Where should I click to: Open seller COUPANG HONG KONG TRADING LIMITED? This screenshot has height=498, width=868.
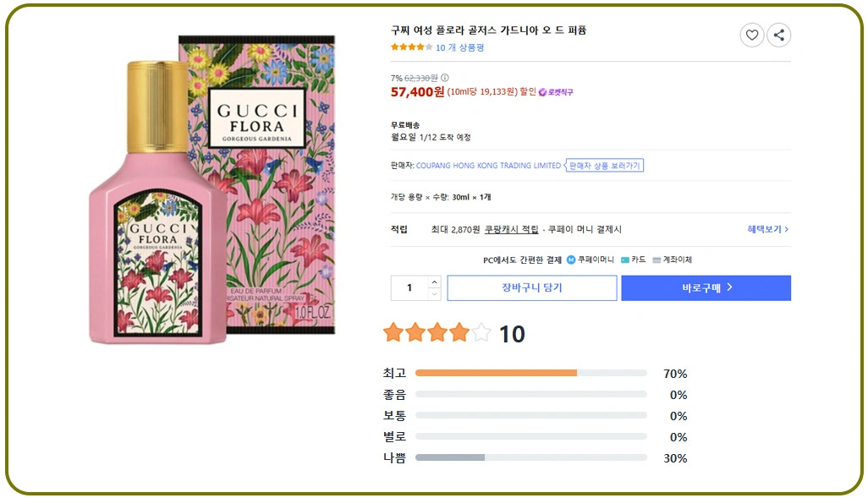pos(489,166)
